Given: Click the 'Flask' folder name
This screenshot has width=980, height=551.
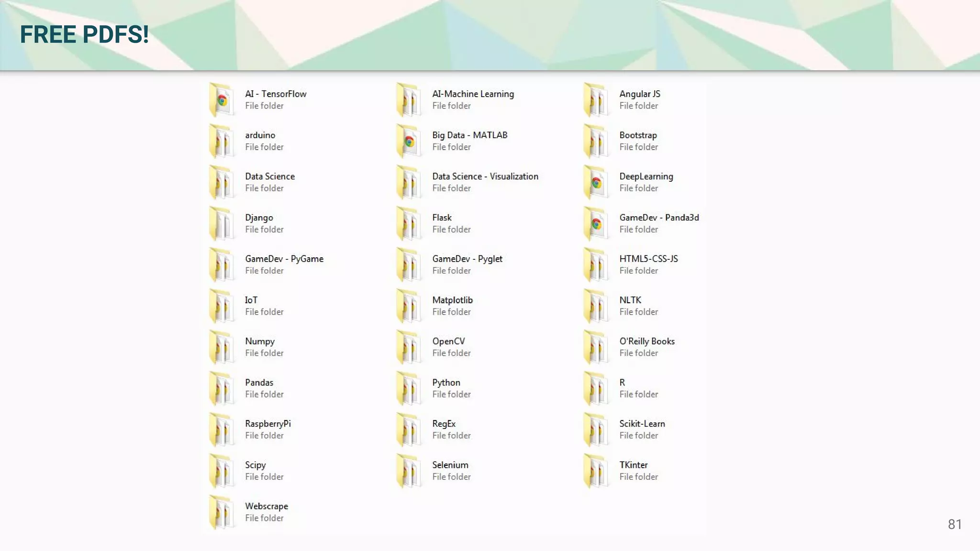Looking at the screenshot, I should (x=442, y=217).
